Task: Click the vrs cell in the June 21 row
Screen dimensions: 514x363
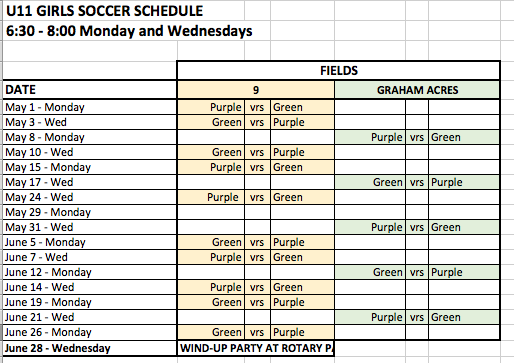Action: (417, 317)
